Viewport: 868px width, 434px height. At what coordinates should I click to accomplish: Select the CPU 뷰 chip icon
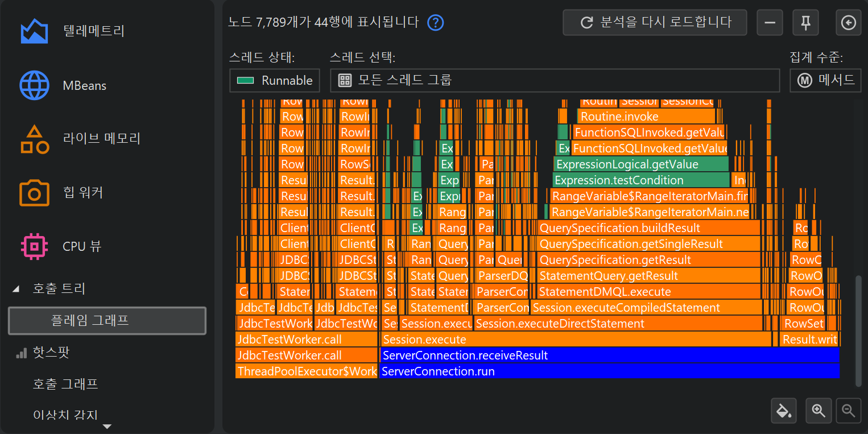tap(34, 246)
